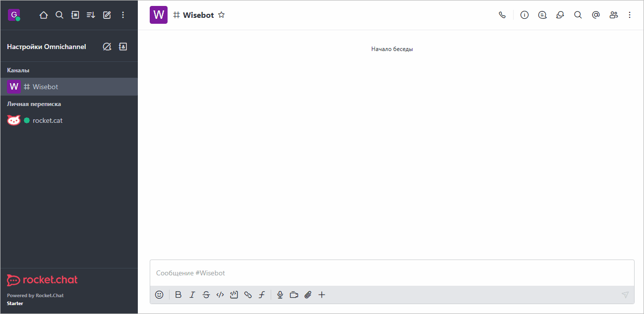The width and height of the screenshot is (644, 314).
Task: Select the Wisebot channel in sidebar
Action: pos(69,87)
